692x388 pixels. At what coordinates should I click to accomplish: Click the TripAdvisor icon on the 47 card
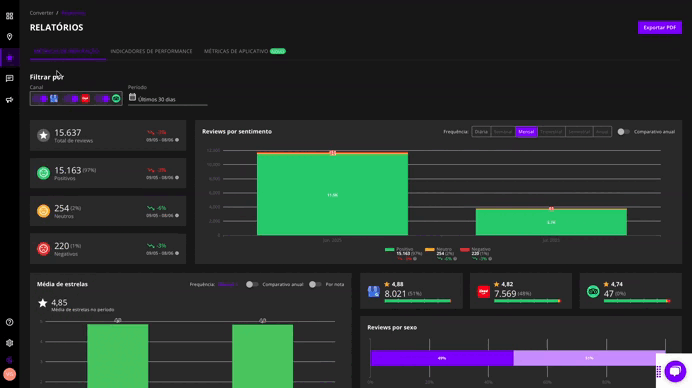pos(593,291)
